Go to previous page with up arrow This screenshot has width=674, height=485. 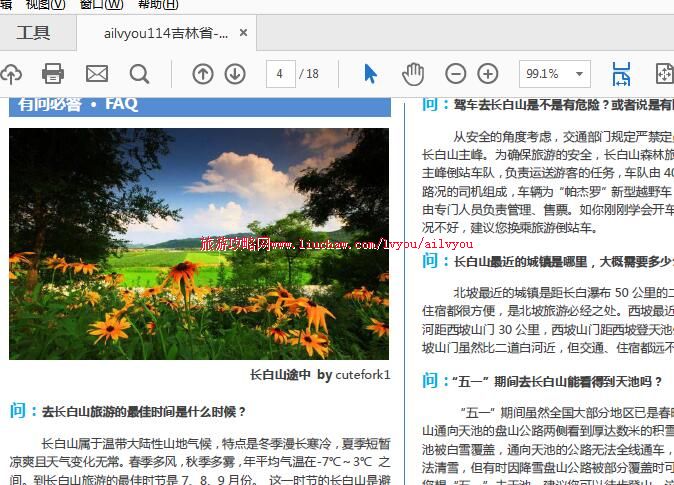(x=203, y=74)
